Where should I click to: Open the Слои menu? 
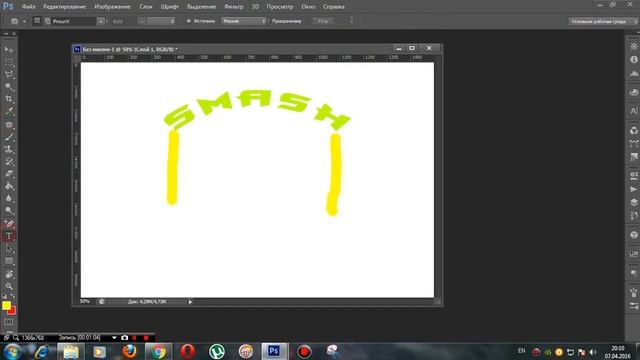click(x=146, y=7)
